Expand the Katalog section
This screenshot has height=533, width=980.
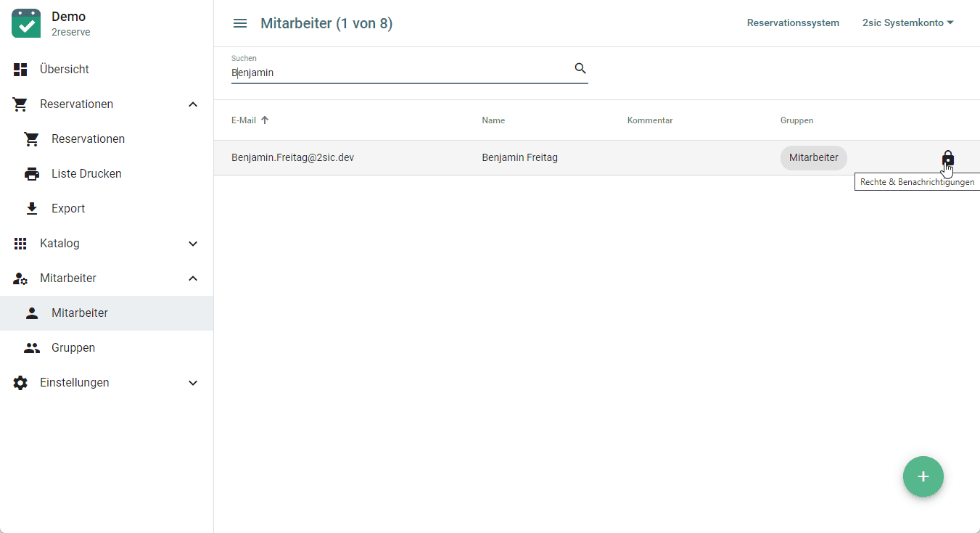point(193,244)
